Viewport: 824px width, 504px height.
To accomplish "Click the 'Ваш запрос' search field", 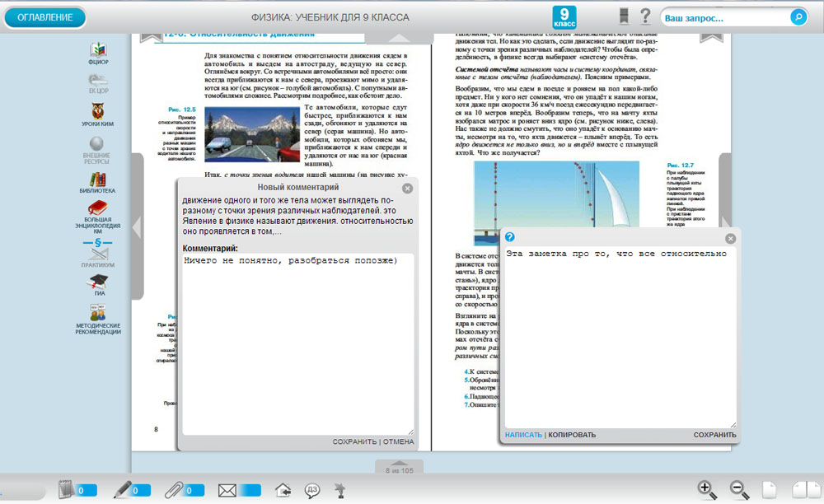I will [724, 17].
